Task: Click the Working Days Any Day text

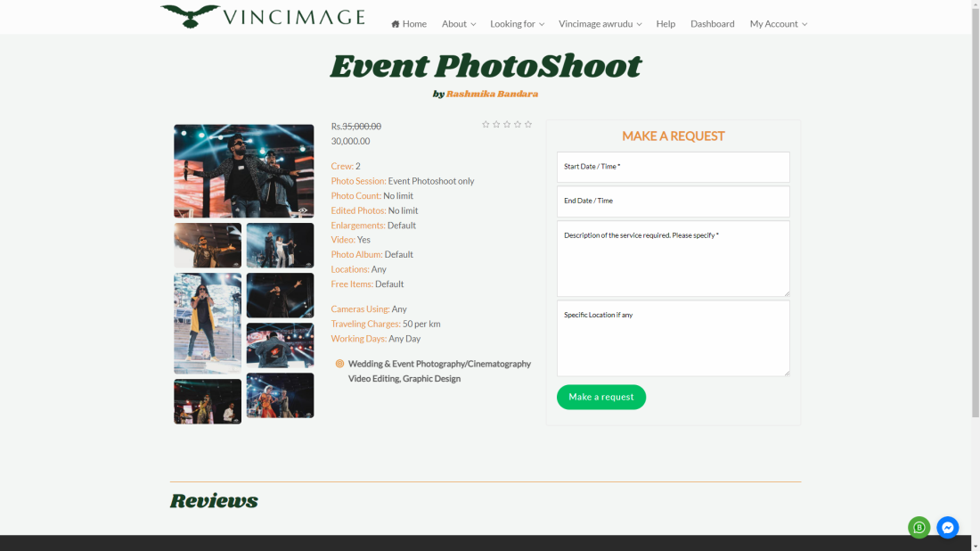Action: click(376, 339)
